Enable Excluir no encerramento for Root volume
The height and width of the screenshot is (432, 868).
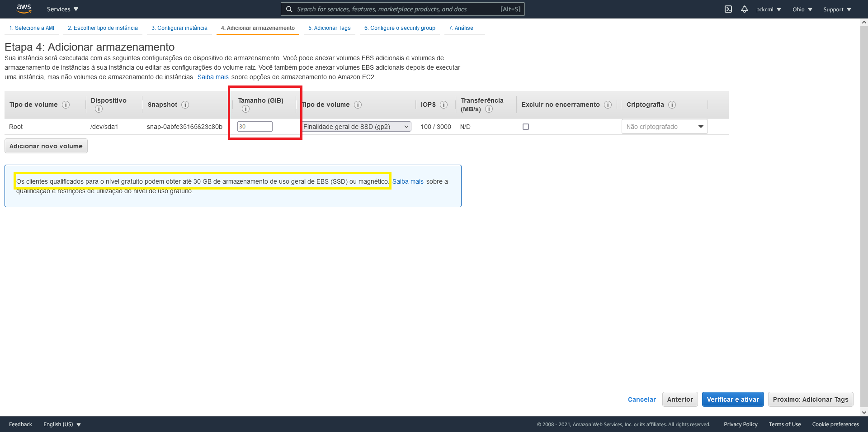pyautogui.click(x=525, y=127)
